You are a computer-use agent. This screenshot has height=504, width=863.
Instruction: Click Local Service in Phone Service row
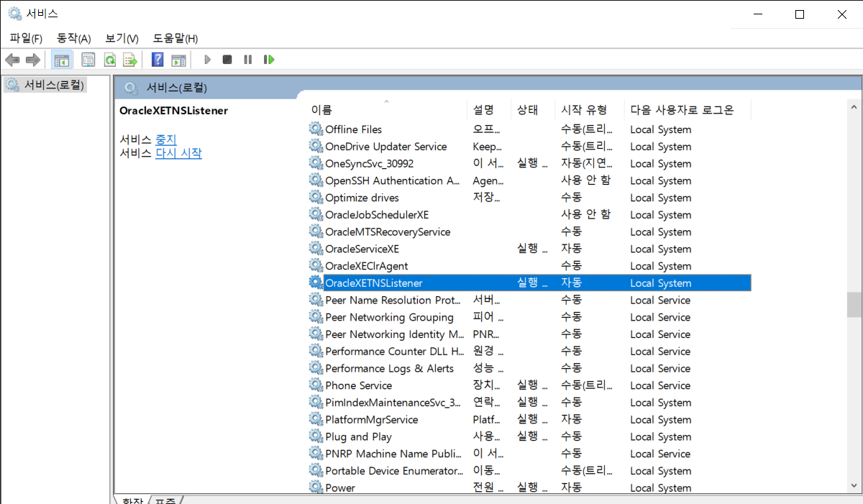660,385
